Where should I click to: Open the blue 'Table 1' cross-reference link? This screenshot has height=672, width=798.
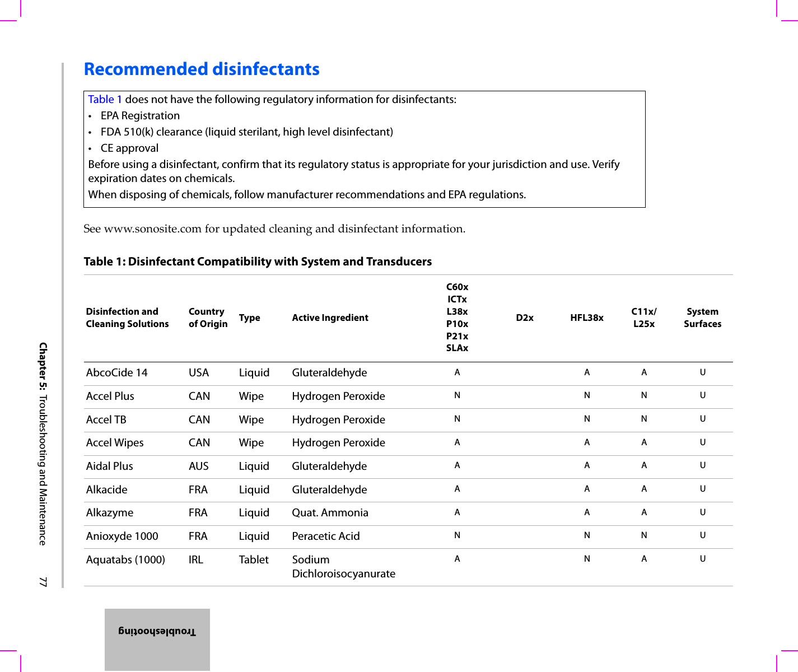click(x=105, y=99)
